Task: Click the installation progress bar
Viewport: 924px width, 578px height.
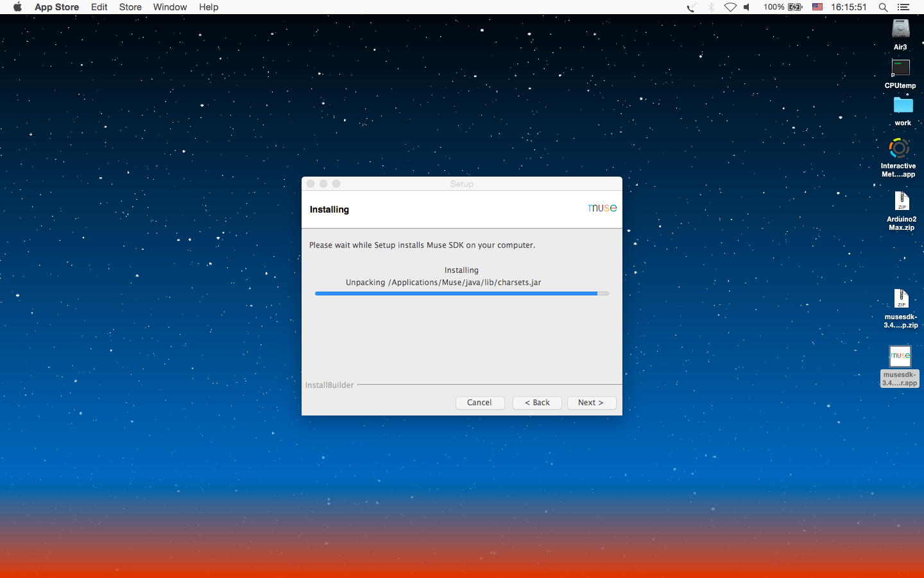Action: [x=462, y=293]
